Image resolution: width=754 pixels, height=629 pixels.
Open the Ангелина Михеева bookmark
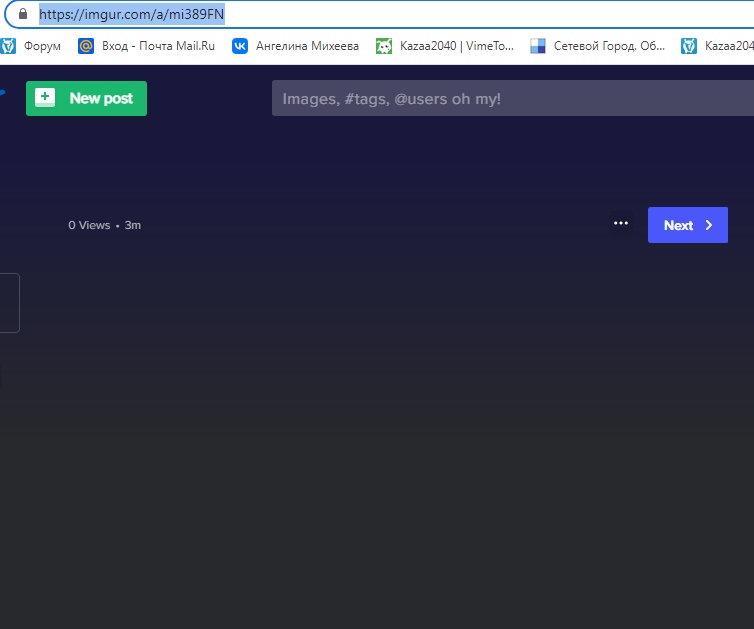[x=307, y=46]
